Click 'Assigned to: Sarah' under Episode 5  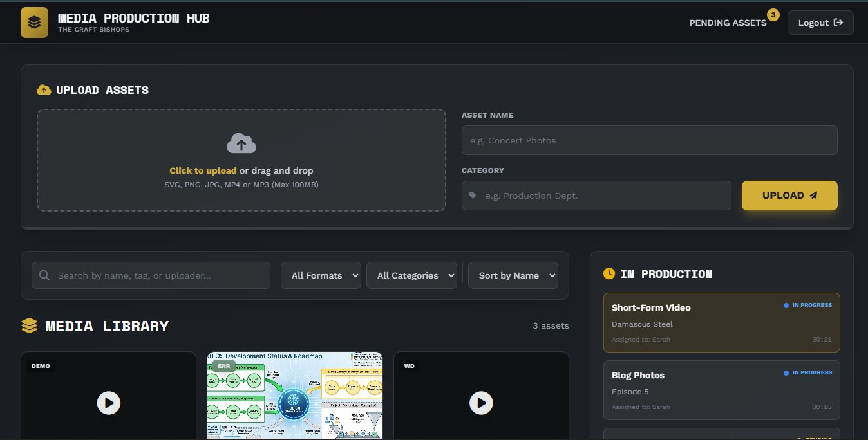[x=641, y=407]
